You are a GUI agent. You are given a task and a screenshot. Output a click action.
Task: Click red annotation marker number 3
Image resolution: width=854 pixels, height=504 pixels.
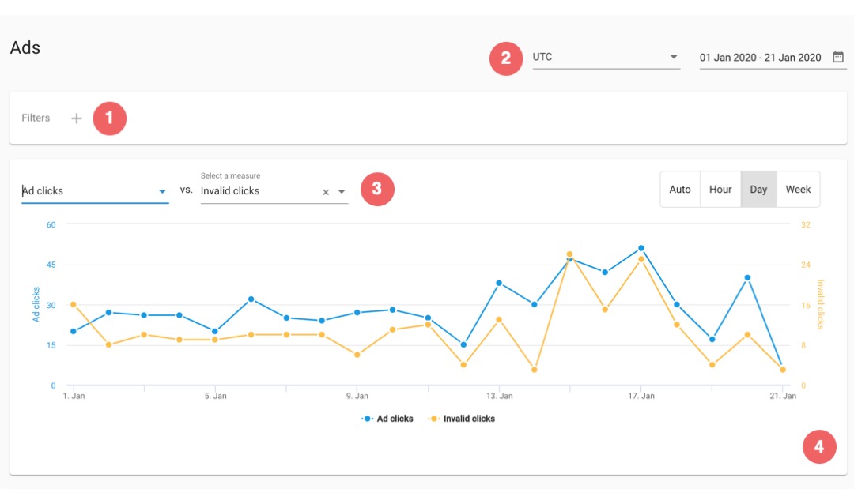tap(377, 190)
